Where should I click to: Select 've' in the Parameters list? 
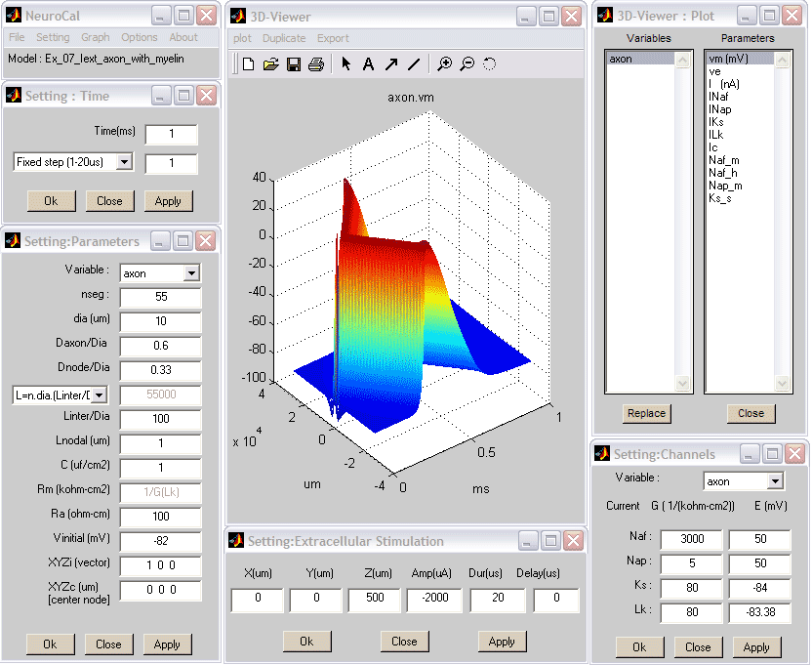click(714, 71)
